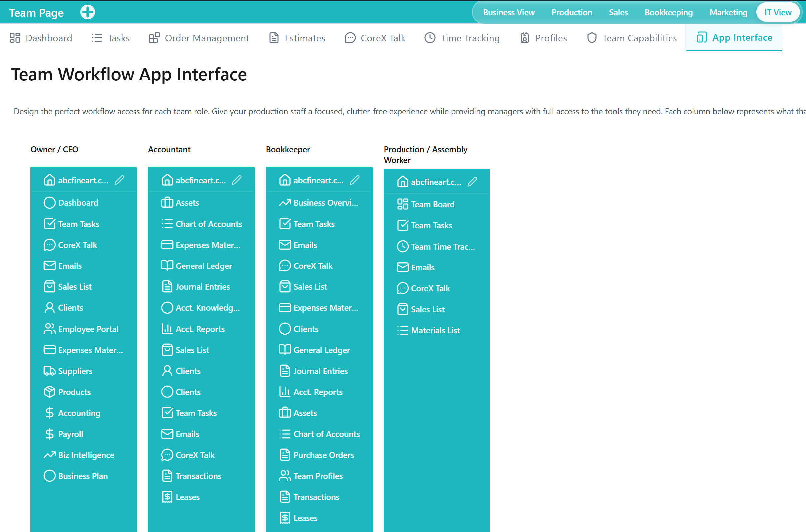The image size is (806, 532).
Task: Open the CoreX Talk tab in top navigation
Action: click(375, 38)
